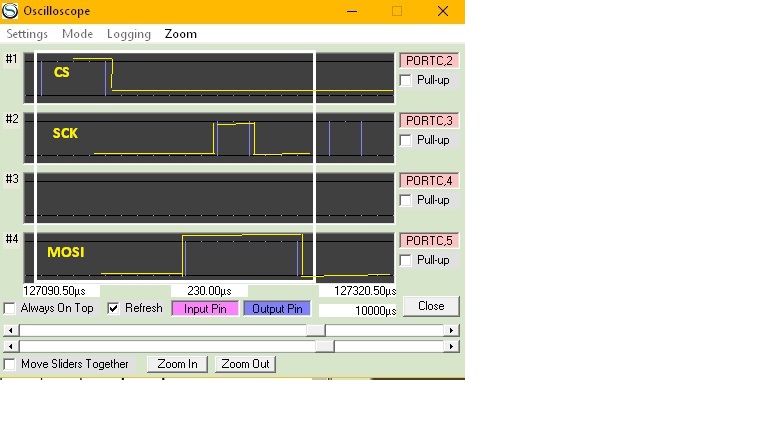Enable Pull-up for channel PORTC,5
The width and height of the screenshot is (780, 433).
click(x=405, y=260)
